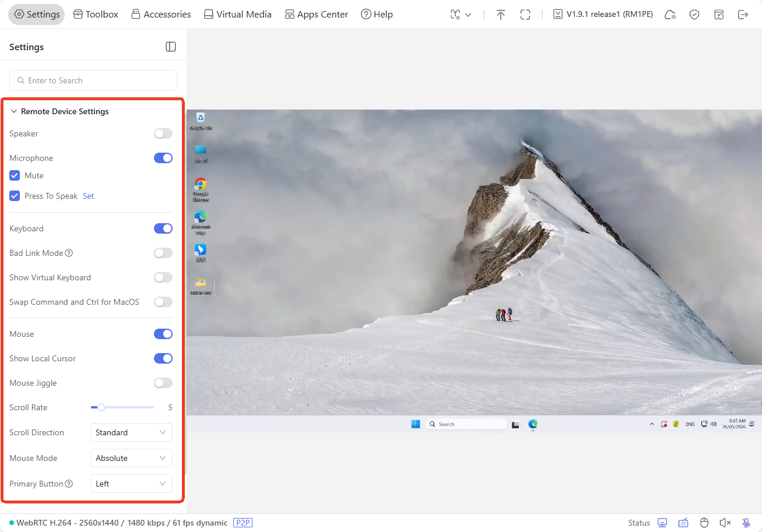Viewport: 762px width, 532px height.
Task: Click the mouse status icon in status bar
Action: point(704,523)
